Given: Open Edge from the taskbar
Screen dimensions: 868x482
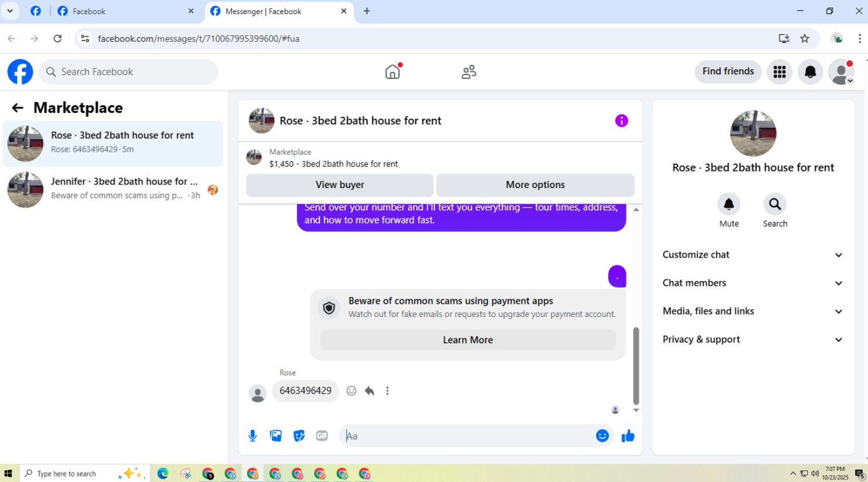Looking at the screenshot, I should coord(163,473).
